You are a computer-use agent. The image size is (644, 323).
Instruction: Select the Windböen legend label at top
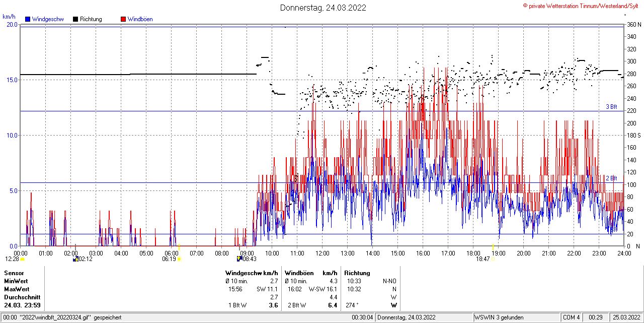[x=140, y=19]
